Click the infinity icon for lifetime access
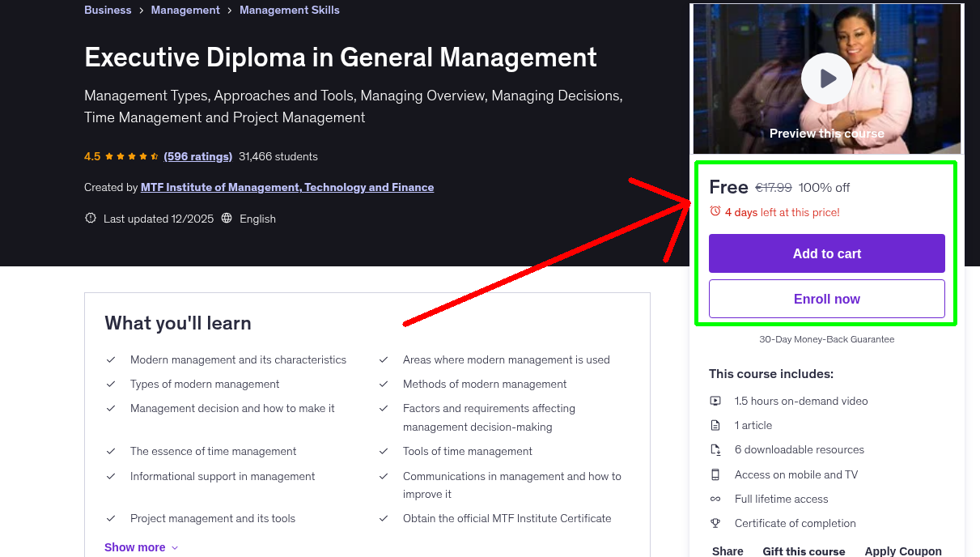This screenshot has height=557, width=980. 715,499
